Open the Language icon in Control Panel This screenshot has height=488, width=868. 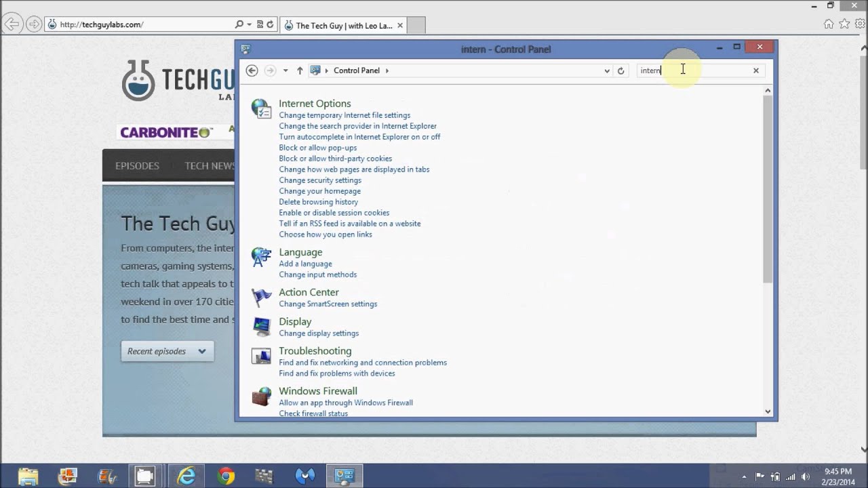point(261,257)
